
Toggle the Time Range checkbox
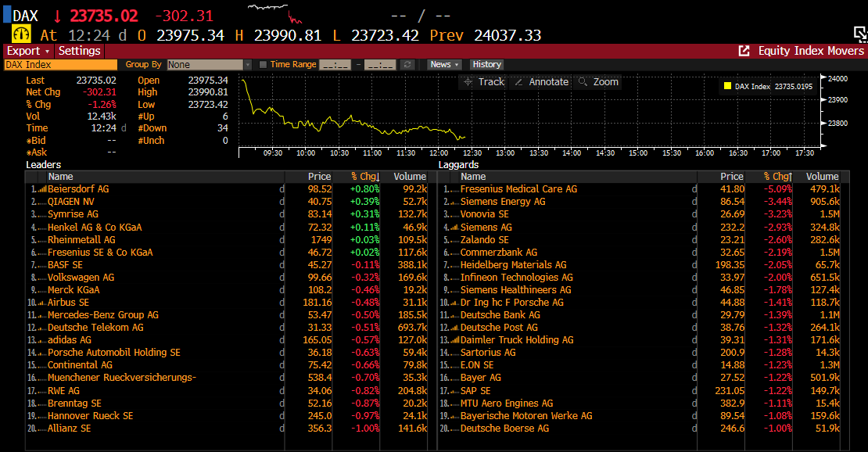click(263, 65)
